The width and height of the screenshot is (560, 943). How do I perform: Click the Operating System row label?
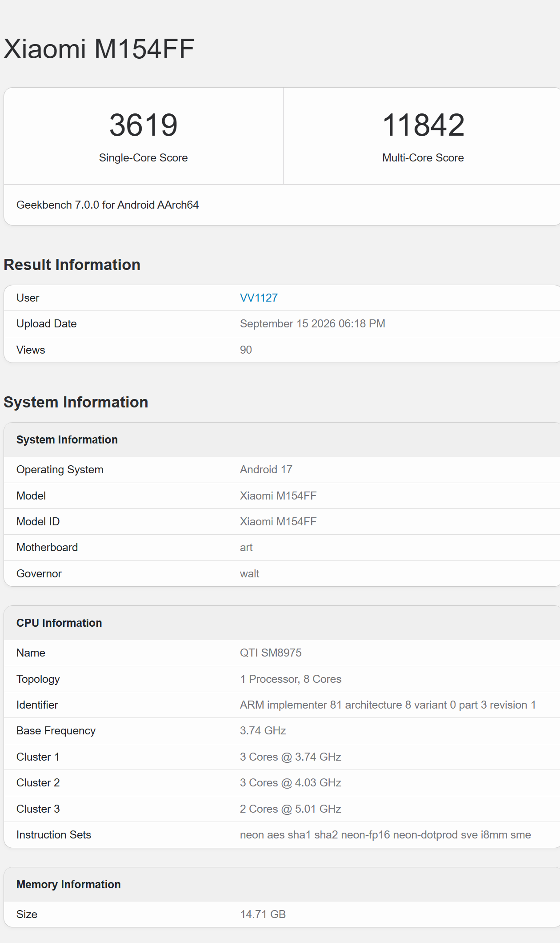(x=60, y=469)
